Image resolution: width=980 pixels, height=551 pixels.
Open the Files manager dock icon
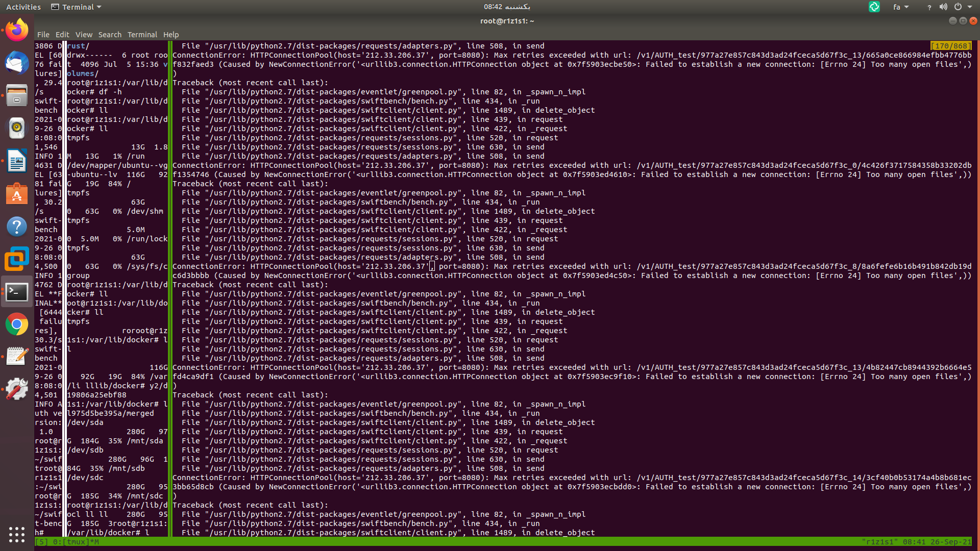click(17, 95)
